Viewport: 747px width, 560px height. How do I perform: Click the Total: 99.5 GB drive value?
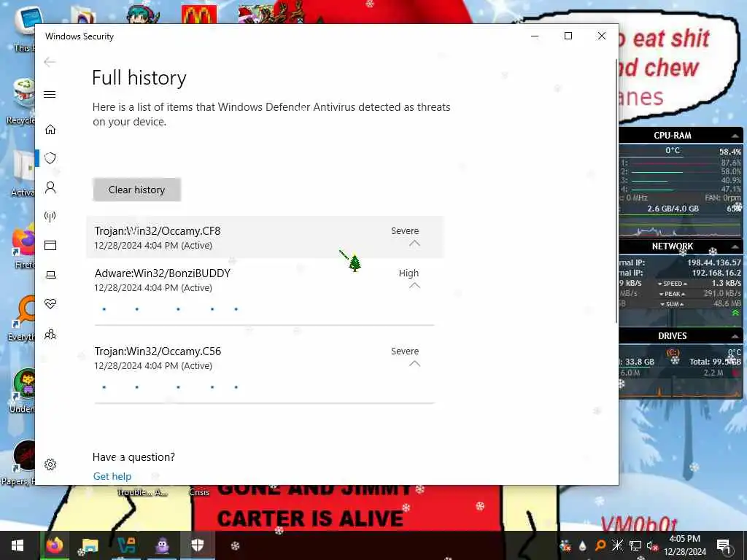pyautogui.click(x=715, y=362)
